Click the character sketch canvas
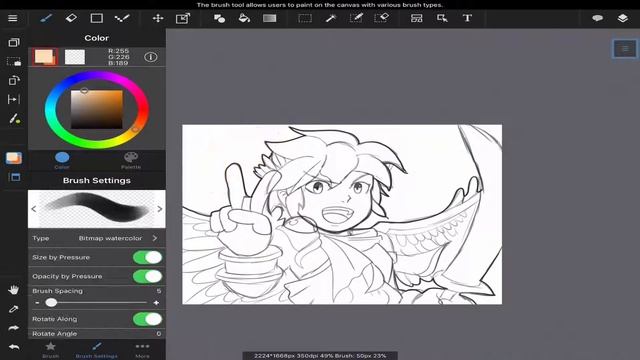Screen dimensions: 640x360 click(x=342, y=214)
